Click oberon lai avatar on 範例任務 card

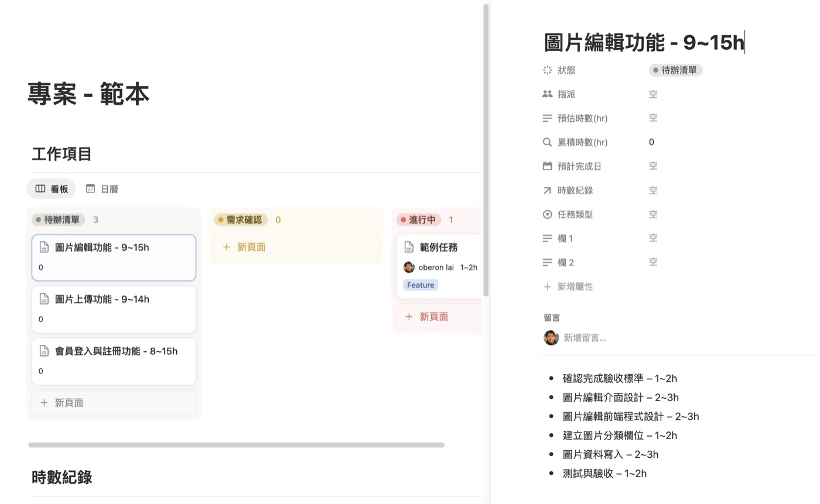(x=409, y=268)
